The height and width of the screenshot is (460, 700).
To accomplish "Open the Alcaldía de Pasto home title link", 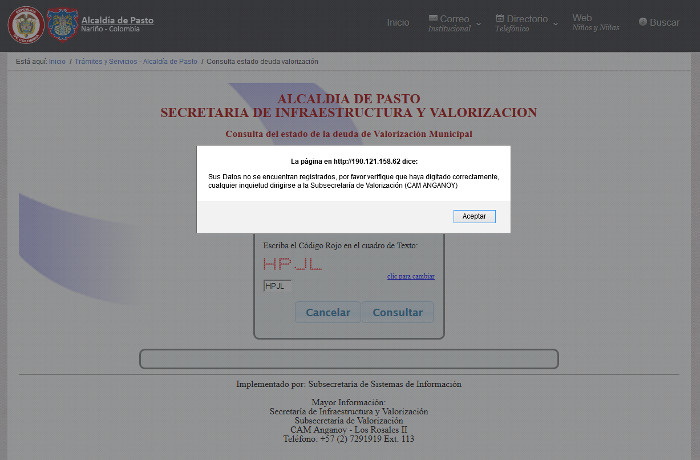I will [117, 20].
